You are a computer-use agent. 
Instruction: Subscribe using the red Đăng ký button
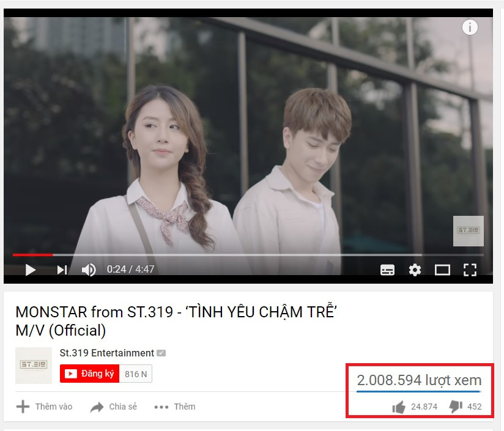89,374
